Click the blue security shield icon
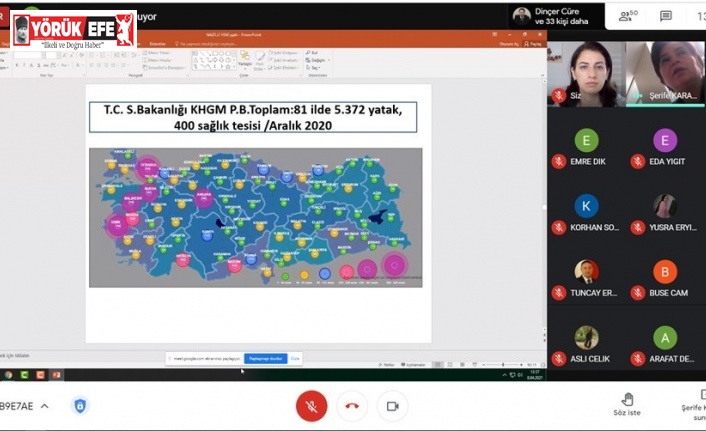This screenshot has width=706, height=431. [x=80, y=406]
